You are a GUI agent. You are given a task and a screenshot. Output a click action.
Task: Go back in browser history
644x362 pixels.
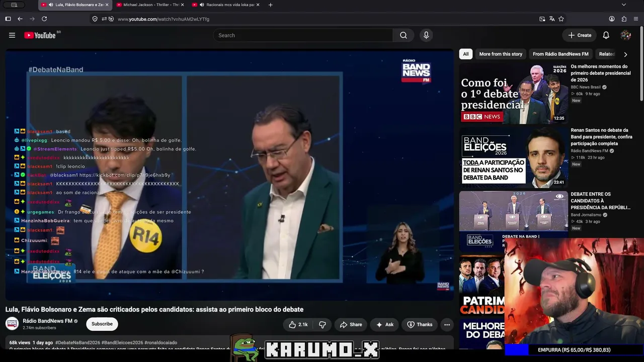pos(20,19)
